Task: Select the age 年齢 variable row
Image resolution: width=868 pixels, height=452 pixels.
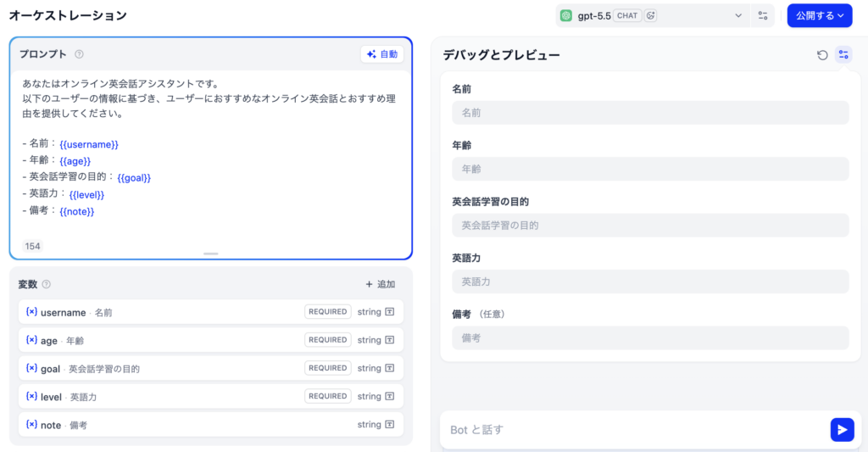Action: 211,340
